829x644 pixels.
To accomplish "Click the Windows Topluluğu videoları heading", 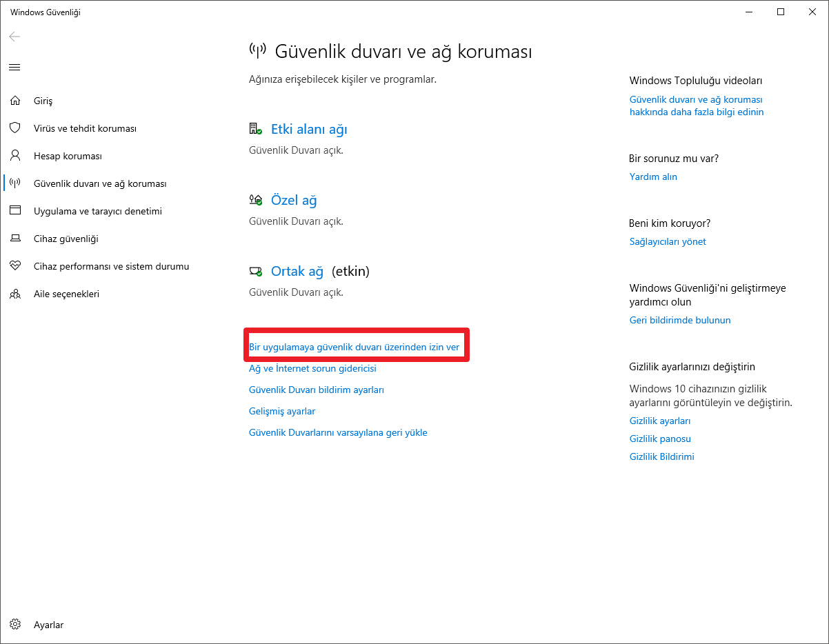I will (696, 81).
